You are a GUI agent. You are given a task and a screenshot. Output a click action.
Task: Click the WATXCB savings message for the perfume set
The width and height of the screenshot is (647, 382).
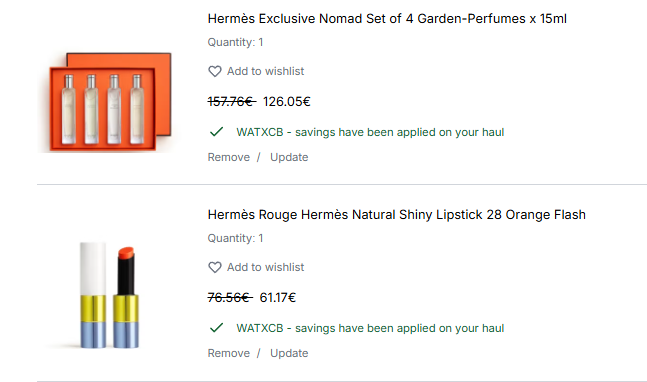[x=370, y=132]
